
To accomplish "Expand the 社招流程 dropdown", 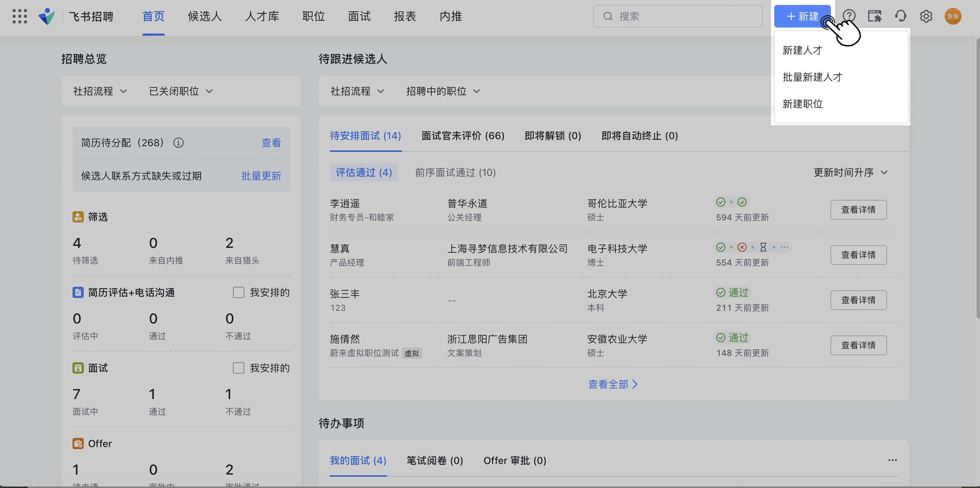I will (99, 91).
